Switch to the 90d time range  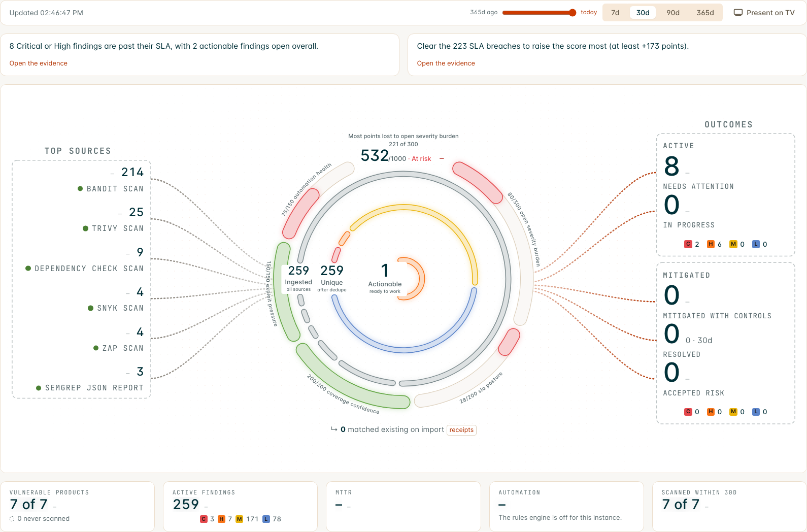[x=673, y=13]
